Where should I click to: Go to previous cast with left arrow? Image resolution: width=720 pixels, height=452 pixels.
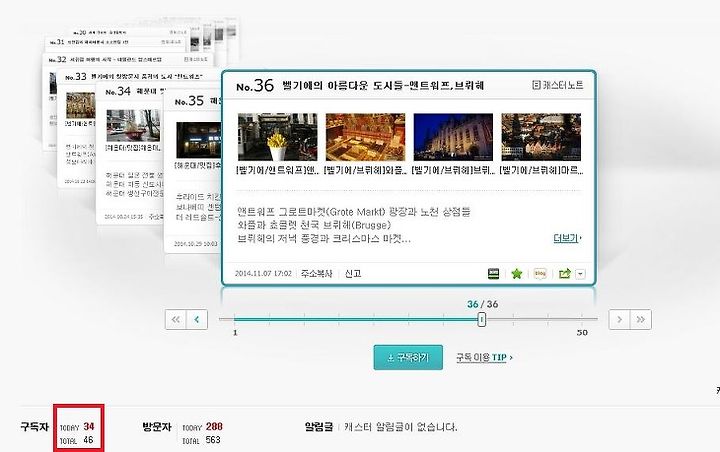[197, 320]
